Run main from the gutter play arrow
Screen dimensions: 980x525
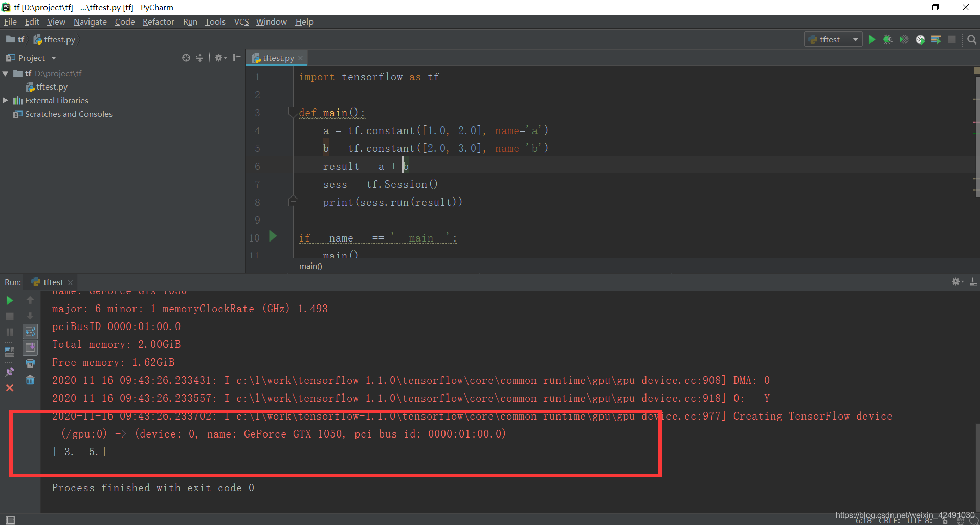coord(273,236)
